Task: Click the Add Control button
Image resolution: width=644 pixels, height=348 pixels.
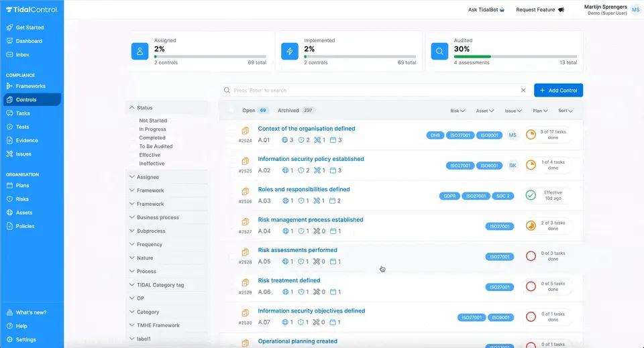Action: (559, 91)
